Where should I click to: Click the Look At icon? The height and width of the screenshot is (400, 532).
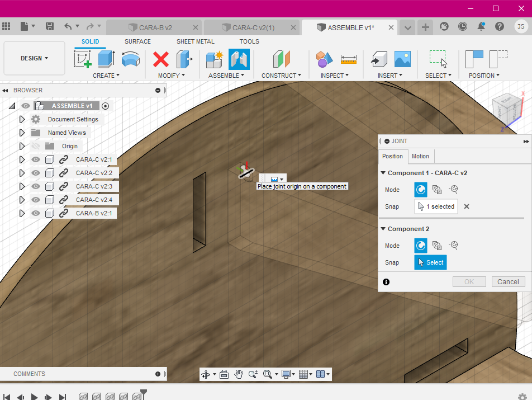click(224, 374)
